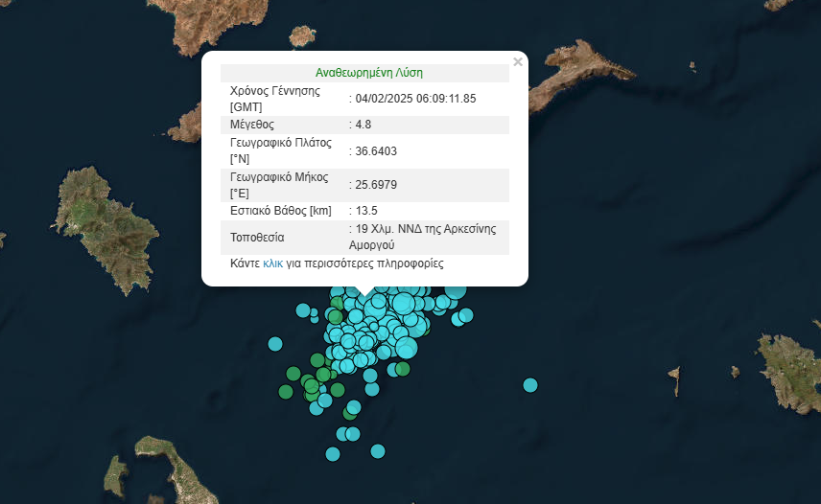Select the cyan marker at the cluster's upper-left edge
821x504 pixels.
pos(303,310)
